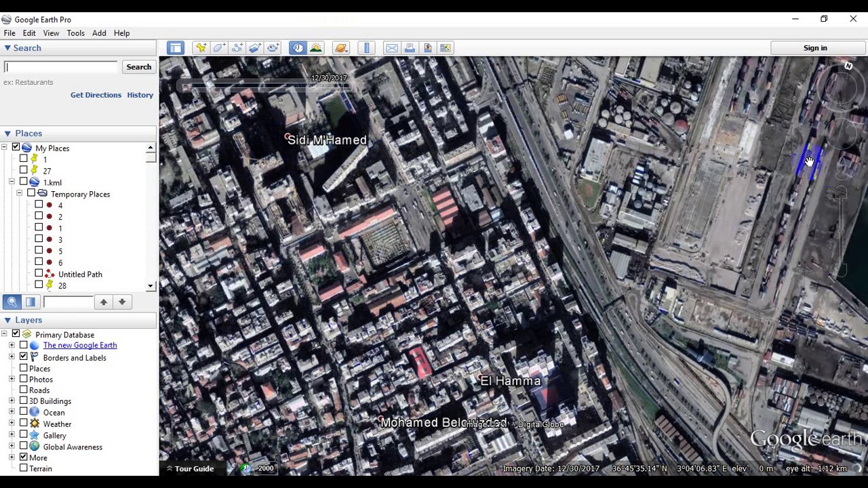Enable the Terrain layer checkbox

[x=24, y=468]
